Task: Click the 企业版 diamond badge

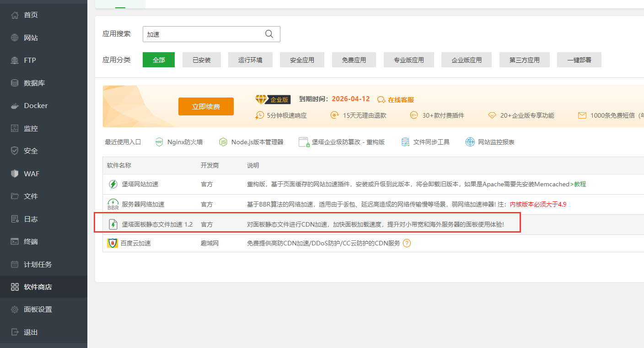Action: pyautogui.click(x=273, y=99)
